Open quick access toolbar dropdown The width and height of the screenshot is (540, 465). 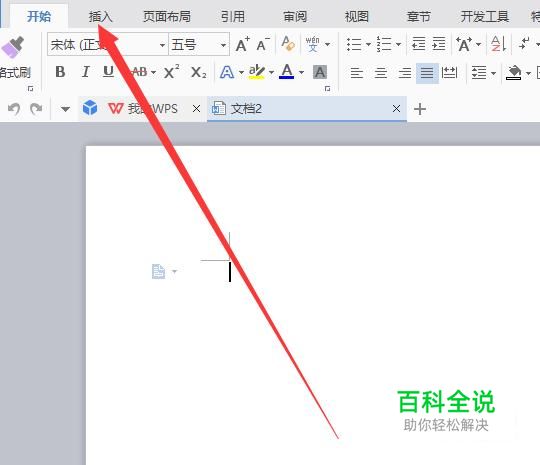[x=65, y=109]
